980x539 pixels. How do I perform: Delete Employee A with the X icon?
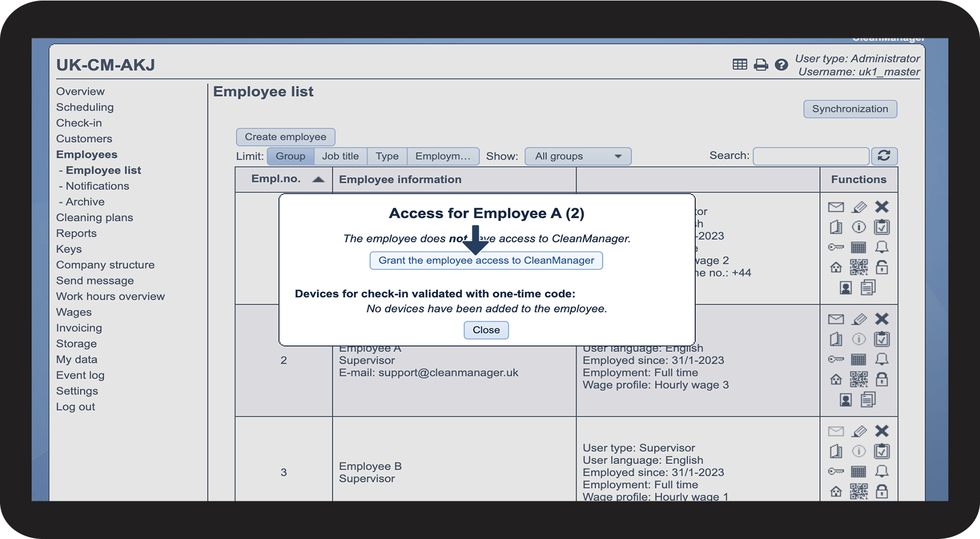tap(882, 319)
